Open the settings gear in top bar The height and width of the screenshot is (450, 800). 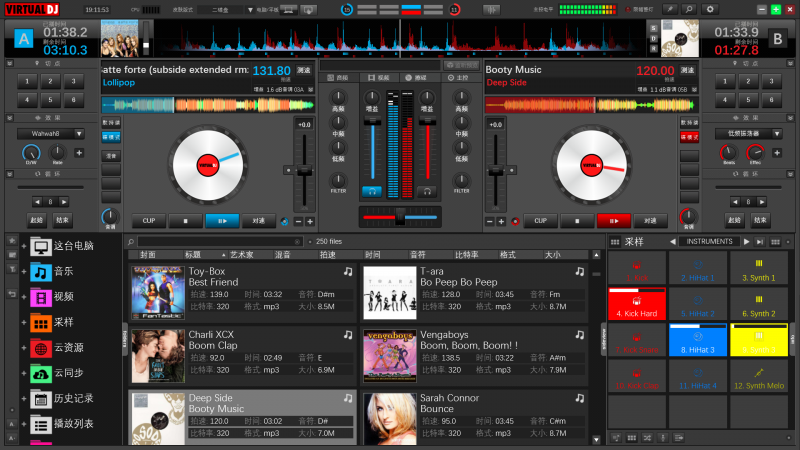710,9
